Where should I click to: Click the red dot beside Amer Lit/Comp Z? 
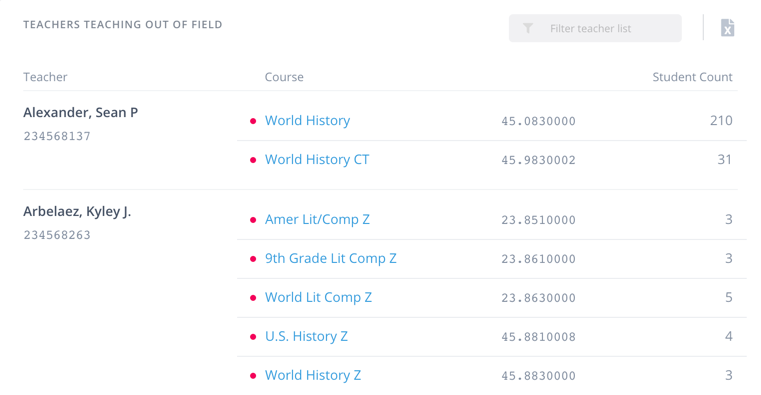pyautogui.click(x=253, y=220)
